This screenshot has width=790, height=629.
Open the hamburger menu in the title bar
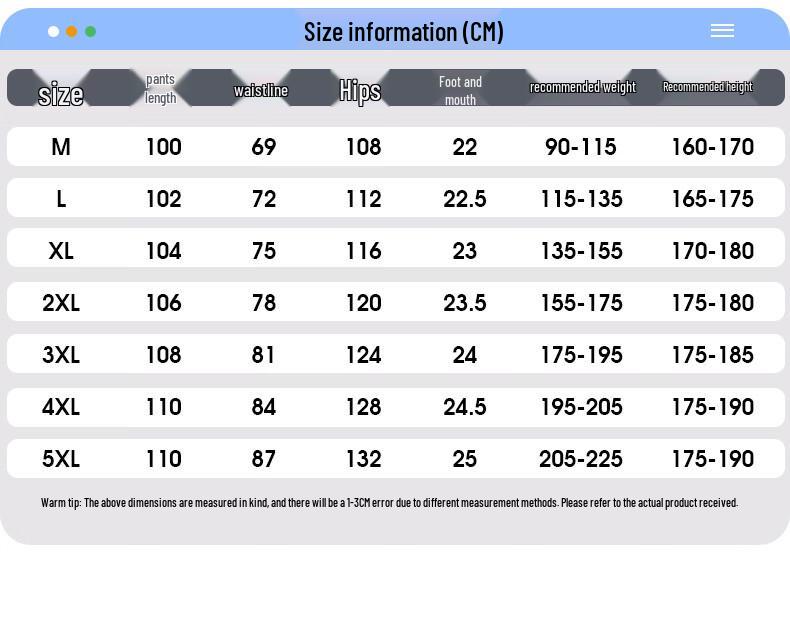(x=722, y=31)
